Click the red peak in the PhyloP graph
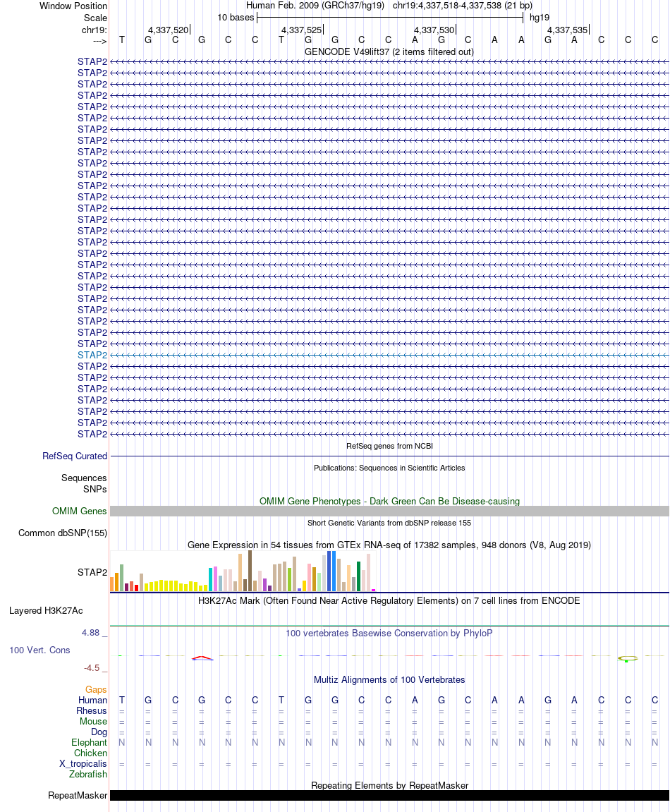 coord(202,658)
